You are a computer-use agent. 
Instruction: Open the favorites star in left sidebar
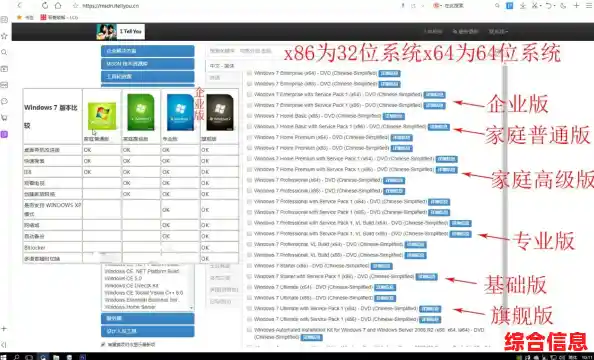[4, 36]
